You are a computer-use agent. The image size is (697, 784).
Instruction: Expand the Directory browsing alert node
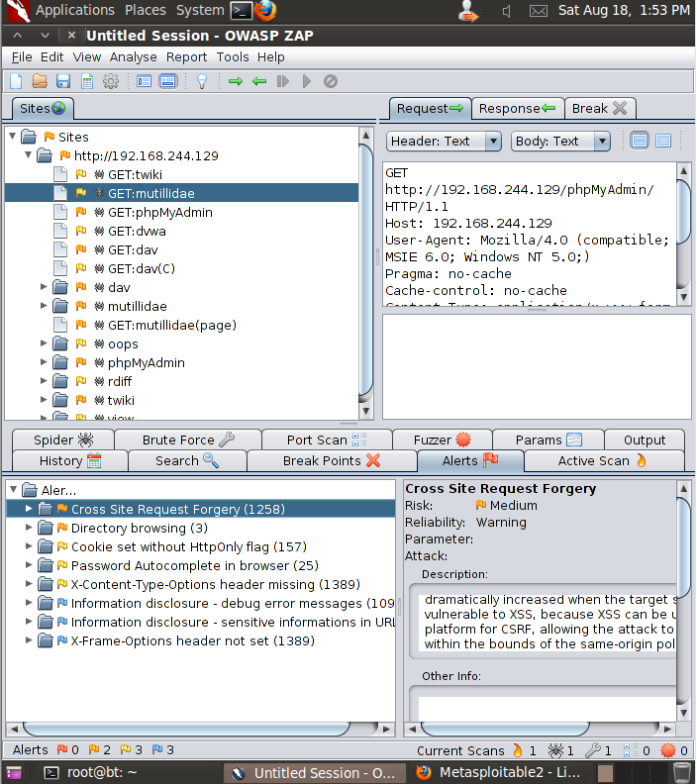30,529
